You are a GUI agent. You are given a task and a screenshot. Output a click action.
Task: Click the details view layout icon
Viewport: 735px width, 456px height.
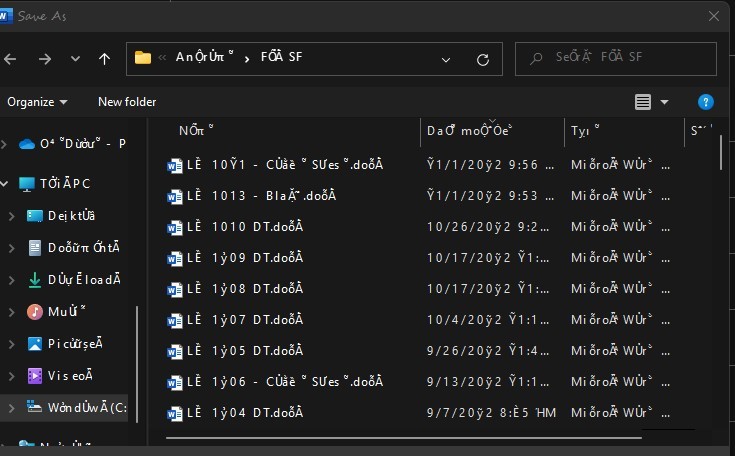click(x=643, y=102)
